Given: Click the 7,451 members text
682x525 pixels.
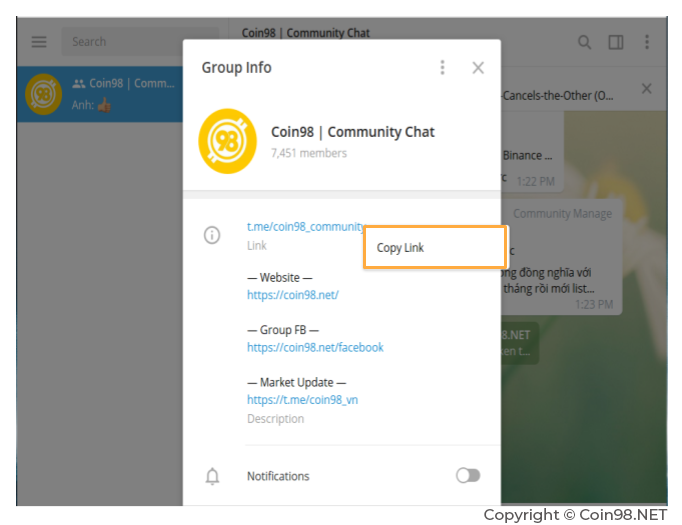Looking at the screenshot, I should tap(309, 153).
